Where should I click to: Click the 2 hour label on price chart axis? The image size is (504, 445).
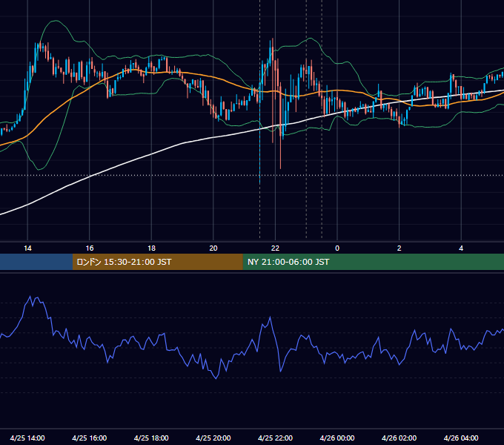coord(399,248)
